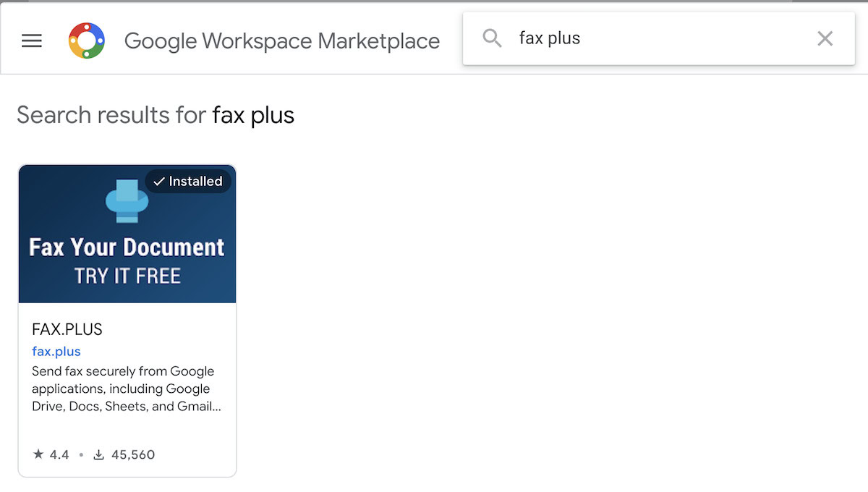Click the 45,560 installs count
Screen dimensions: 868x492
[x=133, y=454]
